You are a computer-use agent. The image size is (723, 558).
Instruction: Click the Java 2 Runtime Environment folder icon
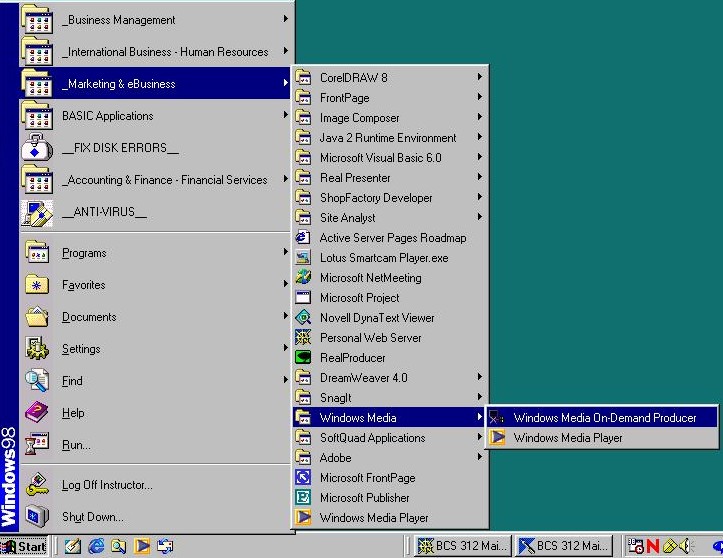[303, 137]
